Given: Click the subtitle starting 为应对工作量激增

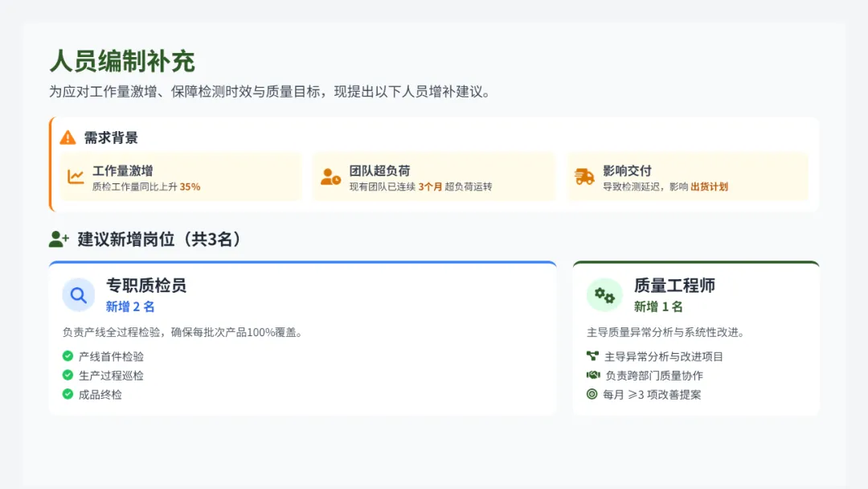Looking at the screenshot, I should 270,92.
